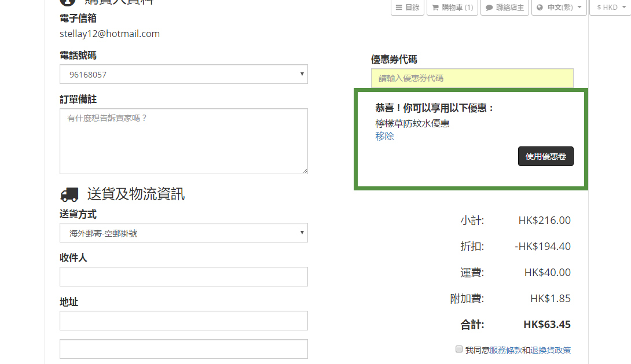The width and height of the screenshot is (631, 364).
Task: Click the cart icon beside 購物車
Action: 435,8
